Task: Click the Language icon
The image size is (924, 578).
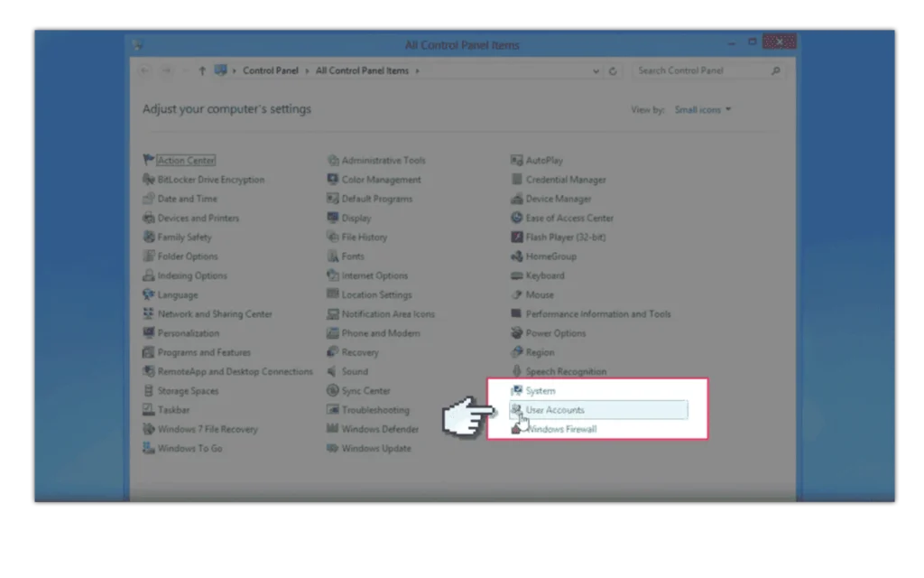Action: [149, 294]
